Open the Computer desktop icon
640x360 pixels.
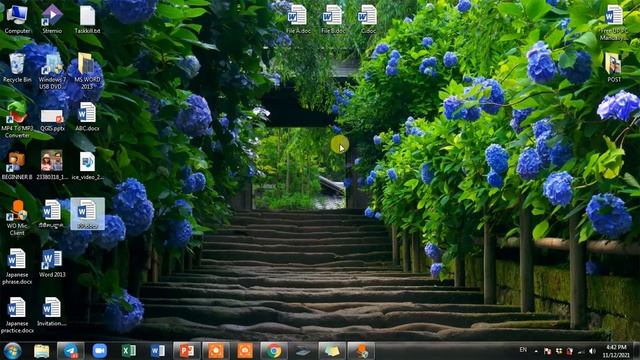pos(17,19)
